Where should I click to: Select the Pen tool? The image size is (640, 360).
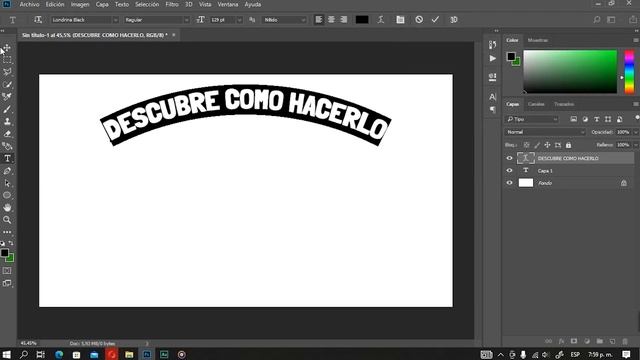pyautogui.click(x=7, y=171)
